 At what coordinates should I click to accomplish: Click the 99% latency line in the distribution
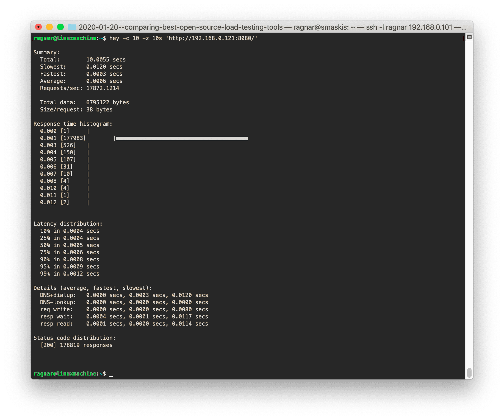(x=69, y=273)
